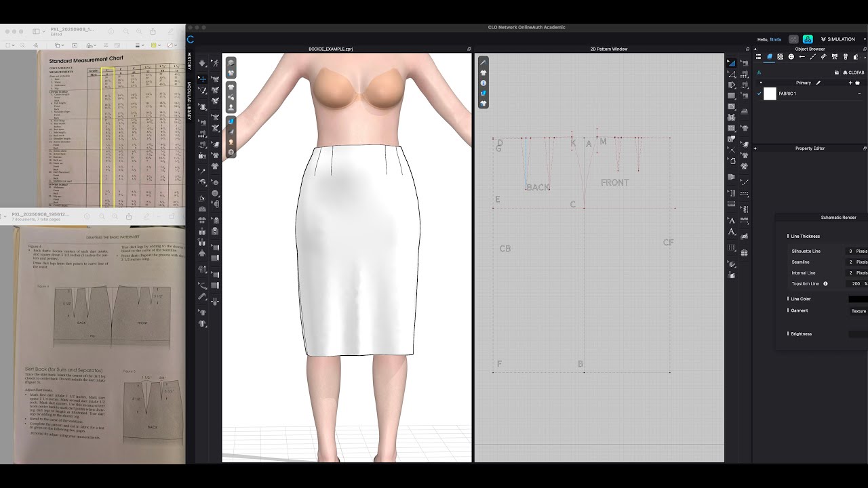Click the folder icon beside the add-fabric plus
This screenshot has width=868, height=488.
pyautogui.click(x=858, y=83)
